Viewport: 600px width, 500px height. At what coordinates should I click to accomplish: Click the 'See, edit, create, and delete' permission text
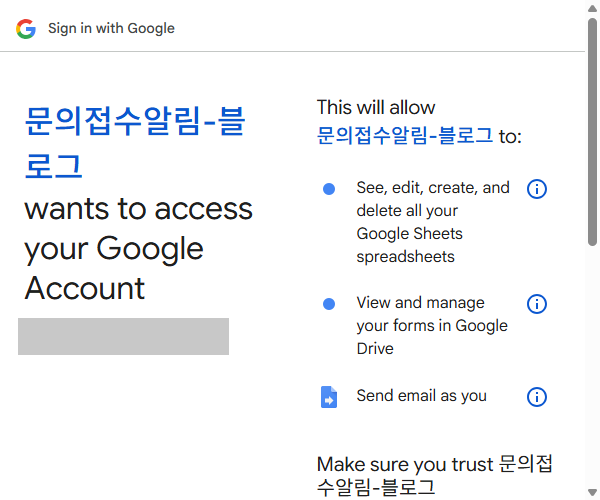[433, 222]
